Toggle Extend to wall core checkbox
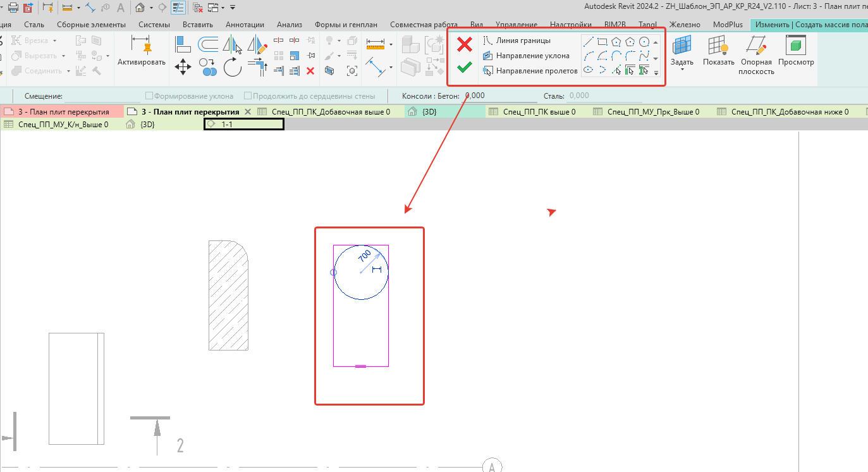Screen dimensions: 868x472 pos(248,96)
